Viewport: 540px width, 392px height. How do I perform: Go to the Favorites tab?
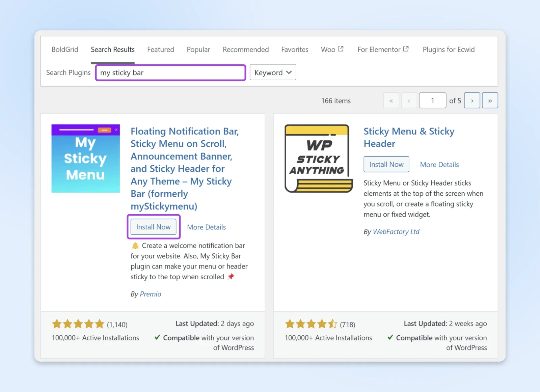point(295,50)
